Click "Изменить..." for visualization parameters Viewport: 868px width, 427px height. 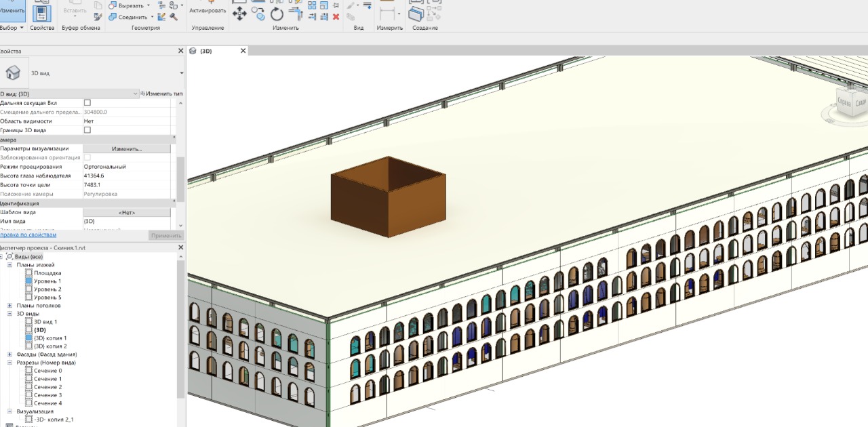[x=127, y=148]
